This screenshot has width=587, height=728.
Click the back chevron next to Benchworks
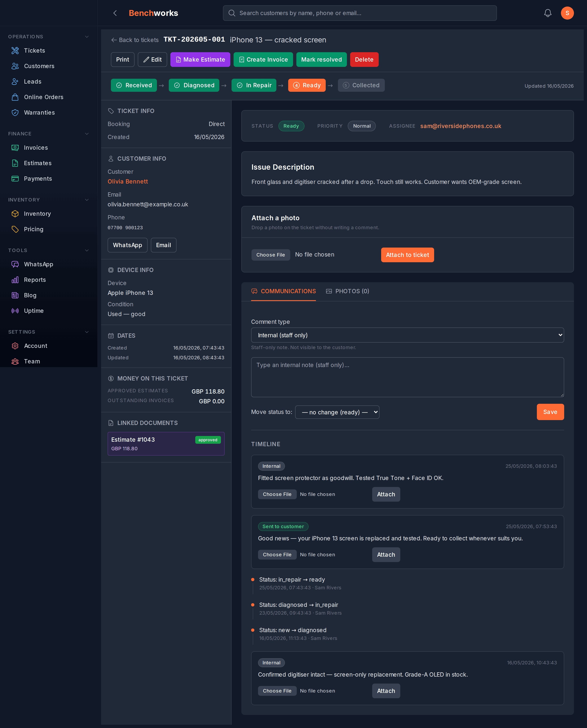pyautogui.click(x=115, y=13)
